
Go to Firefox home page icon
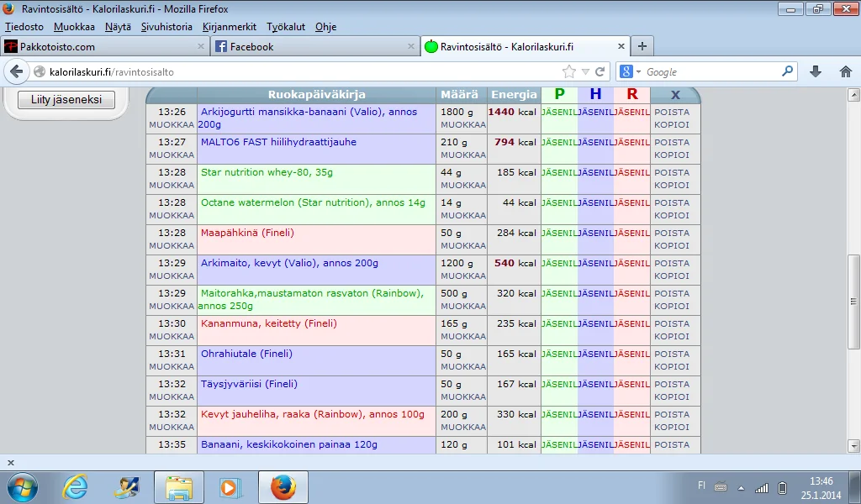pyautogui.click(x=845, y=72)
